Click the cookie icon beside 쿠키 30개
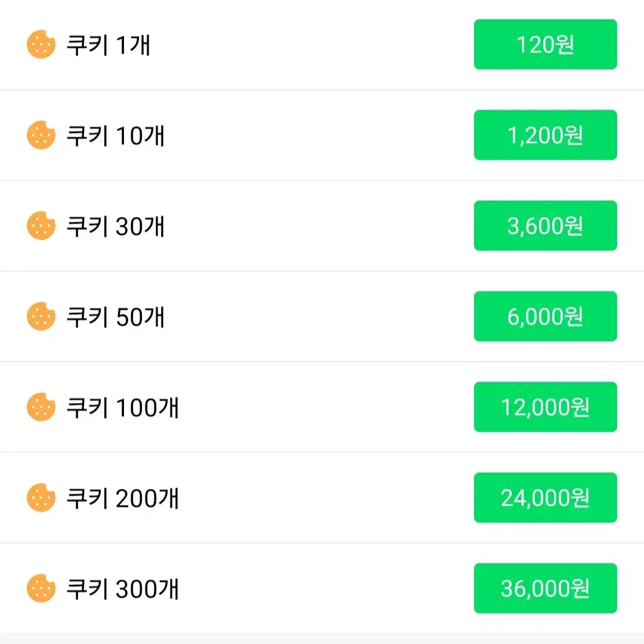This screenshot has height=644, width=644. [x=41, y=226]
